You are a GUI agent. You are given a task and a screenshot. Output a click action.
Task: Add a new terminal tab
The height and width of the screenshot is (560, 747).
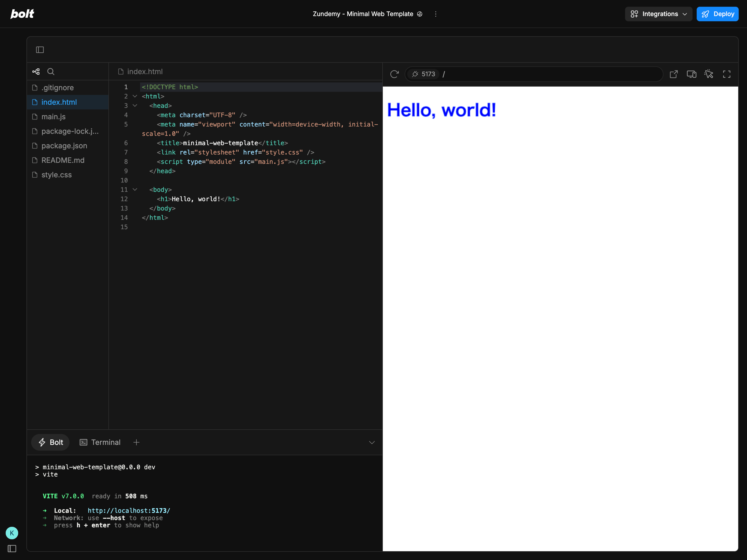[136, 442]
